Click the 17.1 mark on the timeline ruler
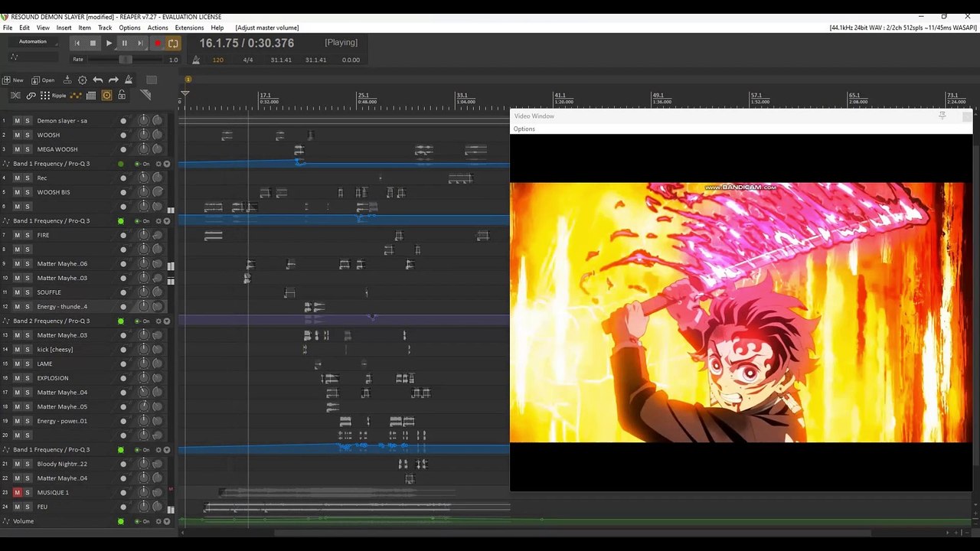The image size is (980, 551). (x=264, y=96)
